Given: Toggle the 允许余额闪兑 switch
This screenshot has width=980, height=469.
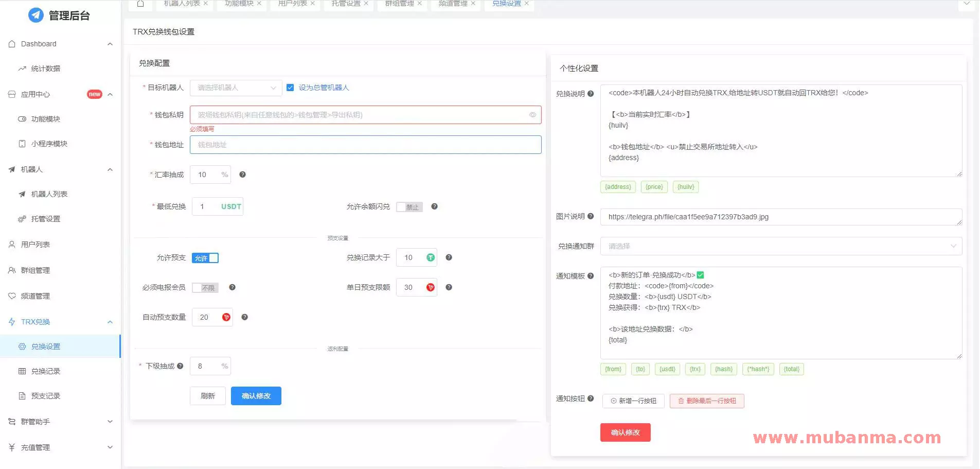Looking at the screenshot, I should (x=409, y=207).
